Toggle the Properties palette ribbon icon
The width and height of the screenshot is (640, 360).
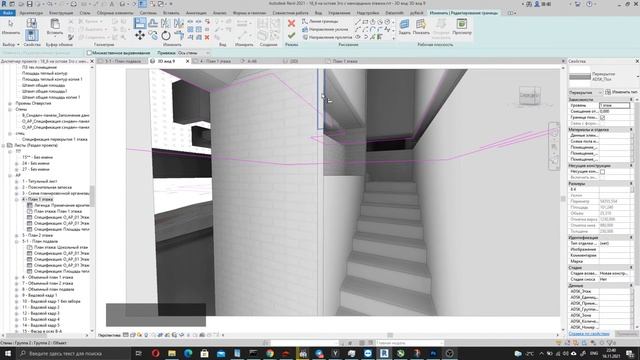pos(31,35)
